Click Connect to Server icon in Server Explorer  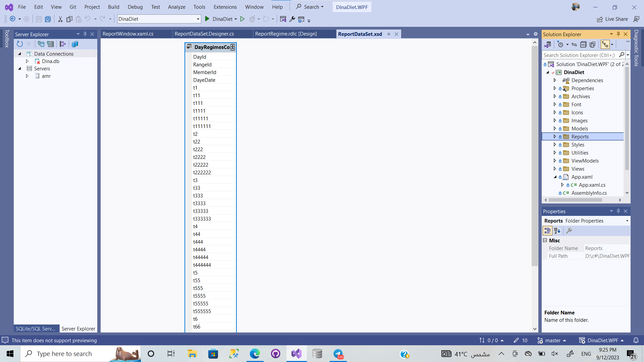coord(50,44)
